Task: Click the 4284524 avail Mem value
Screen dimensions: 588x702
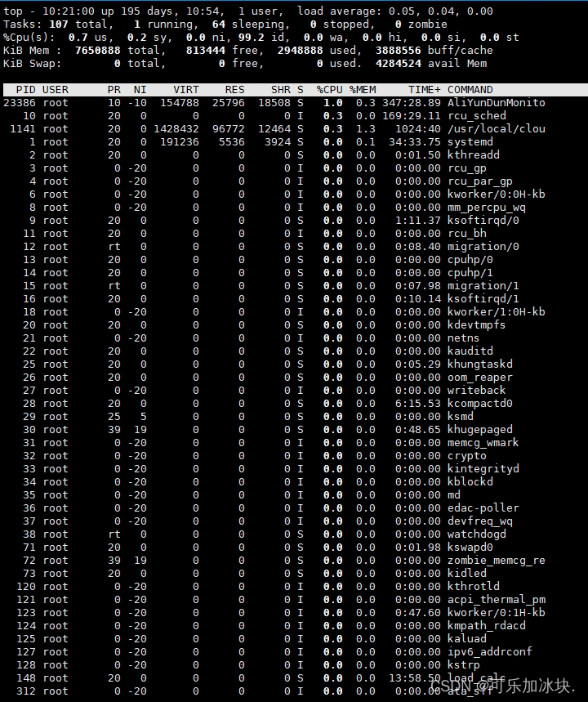Action: 399,63
